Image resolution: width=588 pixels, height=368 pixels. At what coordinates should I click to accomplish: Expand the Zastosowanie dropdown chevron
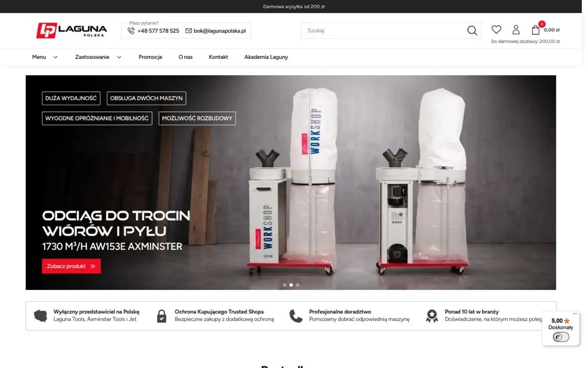119,57
